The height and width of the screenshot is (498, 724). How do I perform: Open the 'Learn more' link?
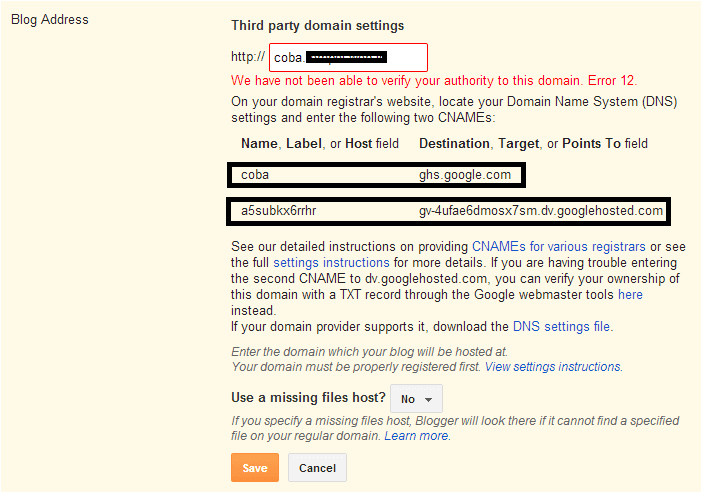[x=416, y=436]
